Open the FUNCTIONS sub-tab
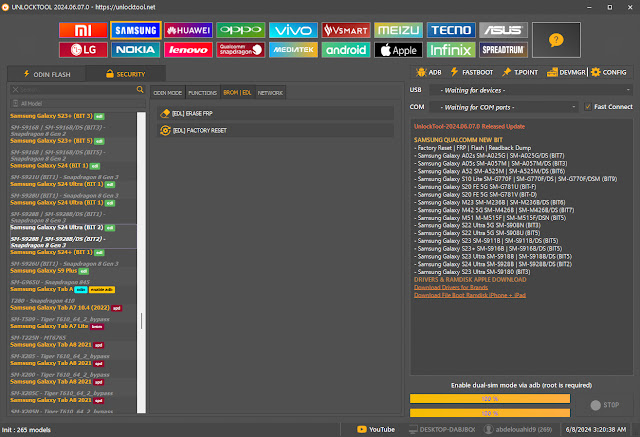This screenshot has height=437, width=640. (203, 93)
